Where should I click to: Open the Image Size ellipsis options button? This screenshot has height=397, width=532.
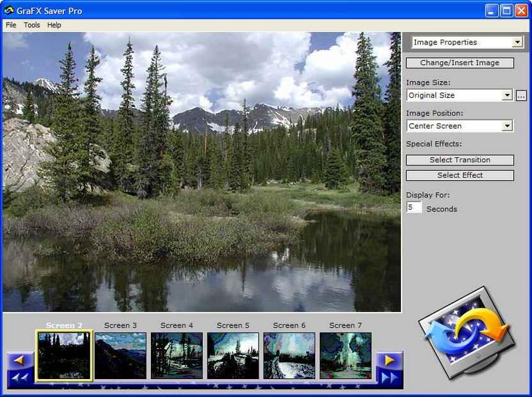[x=521, y=95]
